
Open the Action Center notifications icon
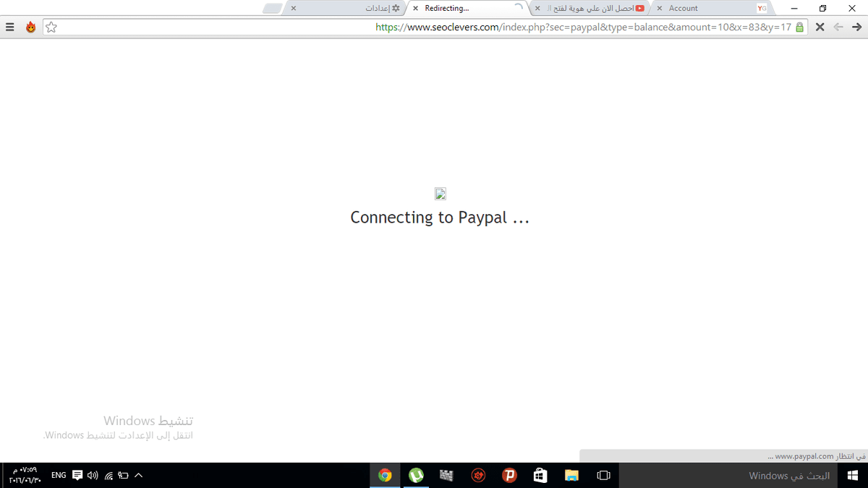[77, 476]
